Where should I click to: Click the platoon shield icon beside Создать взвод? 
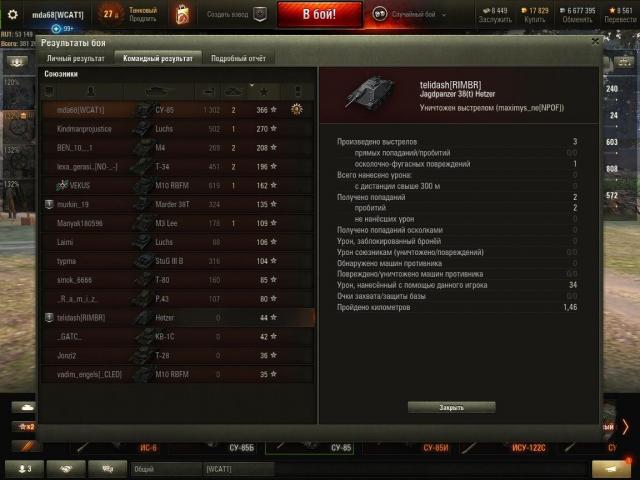coord(260,14)
